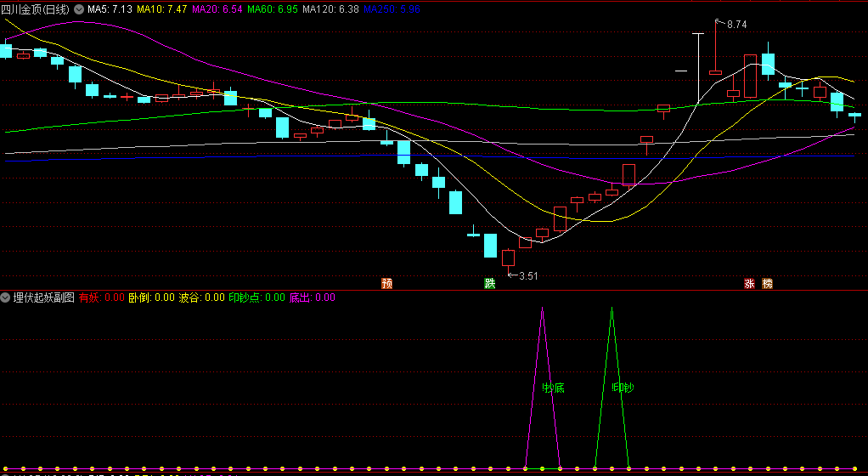Click the green 跌 event marker
This screenshot has height=476, width=868.
tap(490, 284)
